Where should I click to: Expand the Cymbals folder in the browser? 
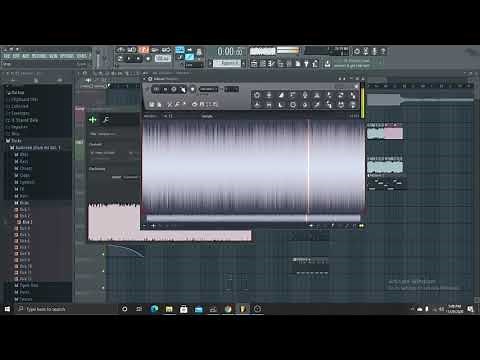[x=24, y=182]
